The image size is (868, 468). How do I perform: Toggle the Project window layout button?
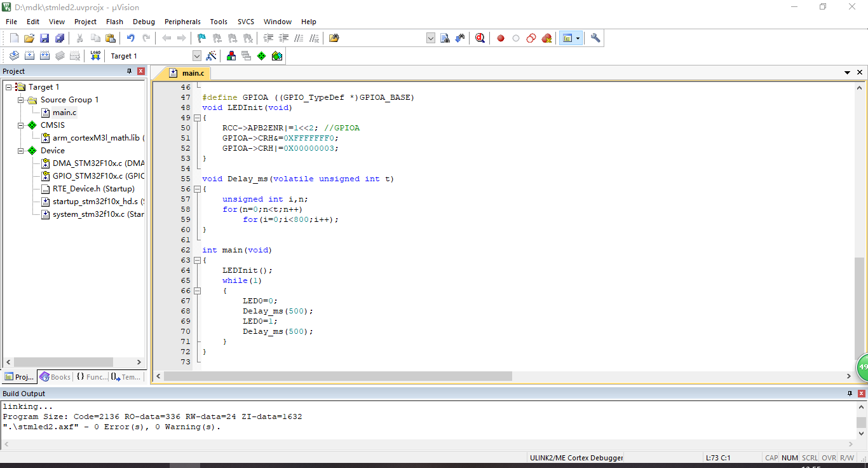tap(567, 38)
